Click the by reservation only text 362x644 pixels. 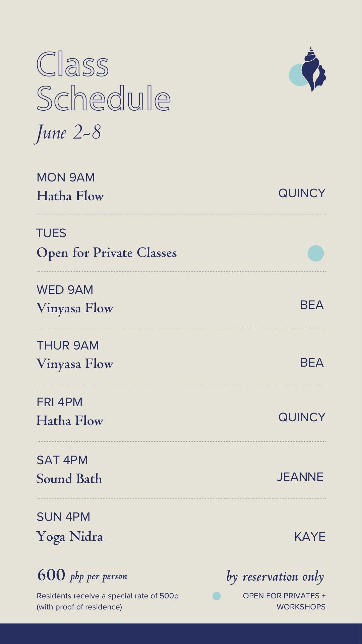click(275, 577)
